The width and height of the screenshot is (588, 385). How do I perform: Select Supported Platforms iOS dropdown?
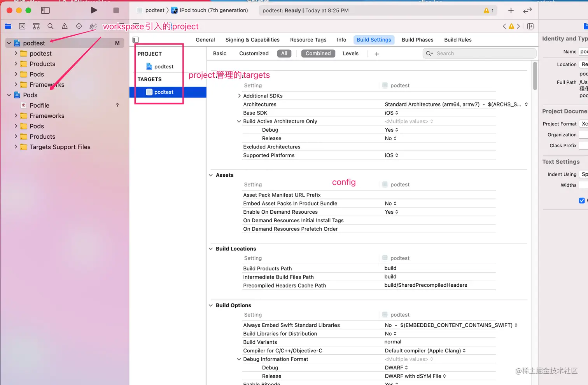(392, 155)
